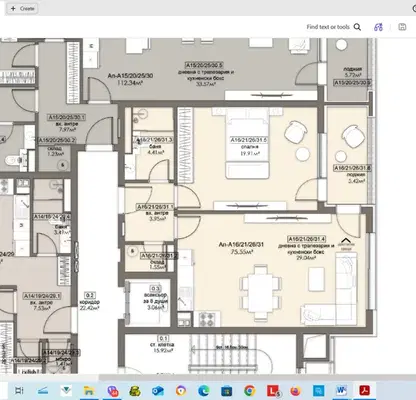
Task: Open the AI Assistant binoculars icon
Action: tap(378, 27)
